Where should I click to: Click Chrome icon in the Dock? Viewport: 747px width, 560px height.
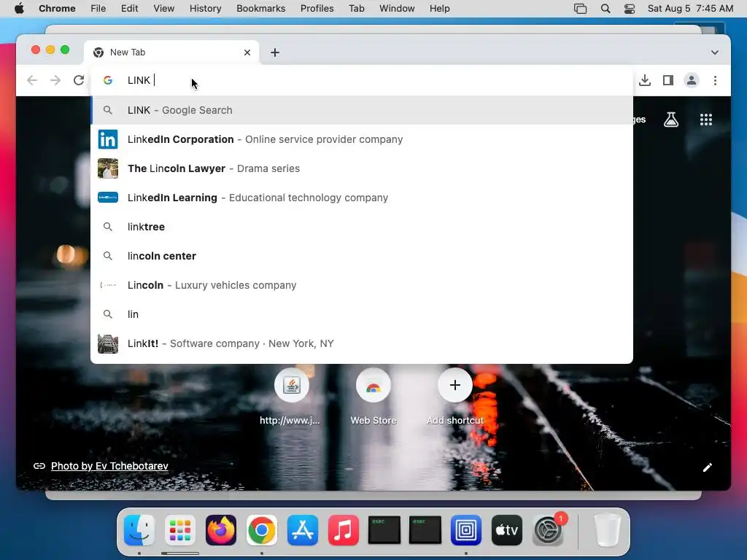[x=262, y=530]
